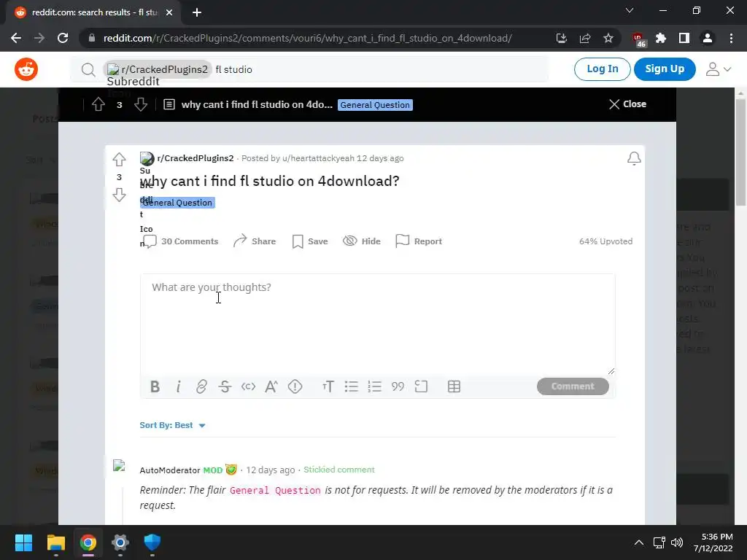Image resolution: width=747 pixels, height=560 pixels.
Task: Toggle italic formatting in comment editor
Action: pyautogui.click(x=178, y=386)
